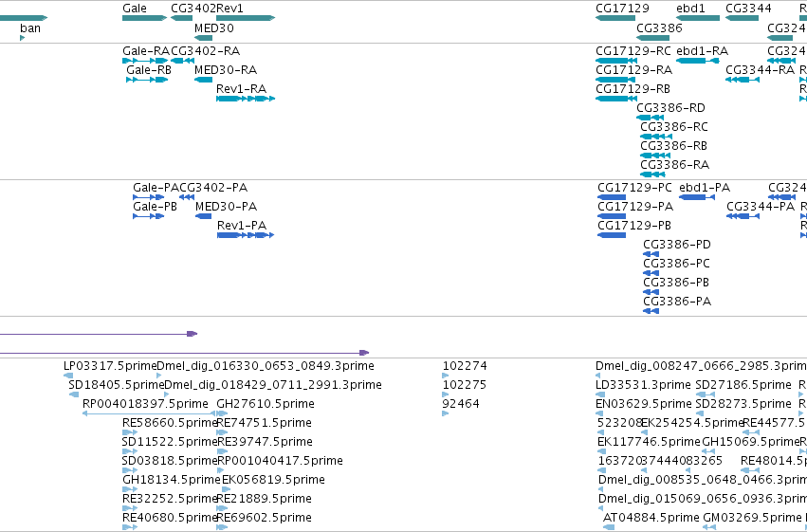Click the SD03818.5prime EST label

coord(170,462)
